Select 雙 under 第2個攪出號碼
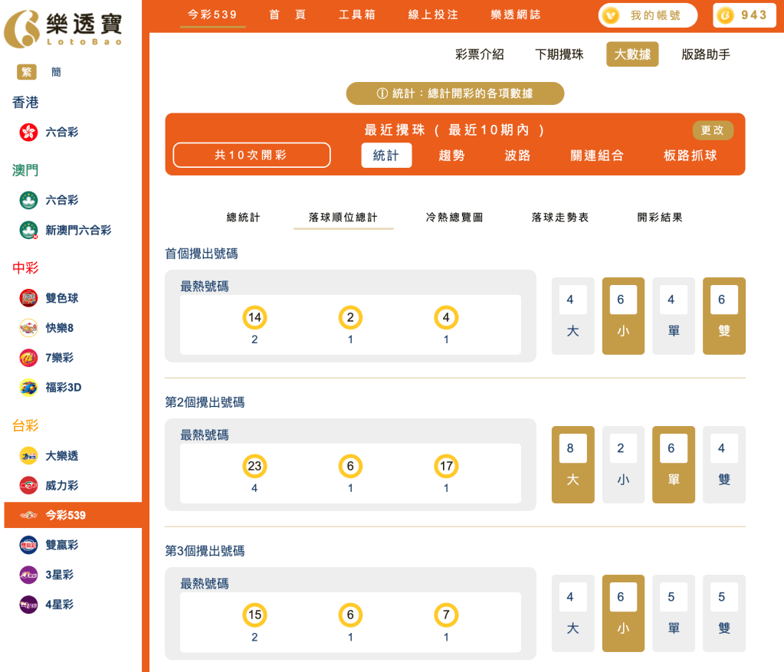Screen dimensions: 784x672 (723, 464)
